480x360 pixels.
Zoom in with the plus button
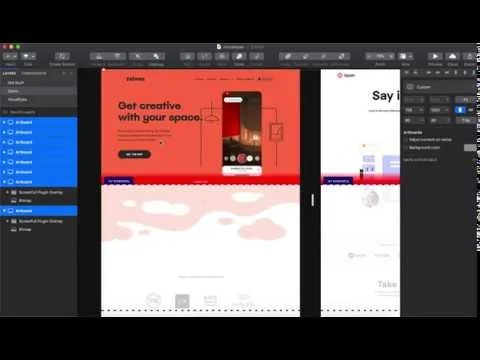[x=391, y=56]
